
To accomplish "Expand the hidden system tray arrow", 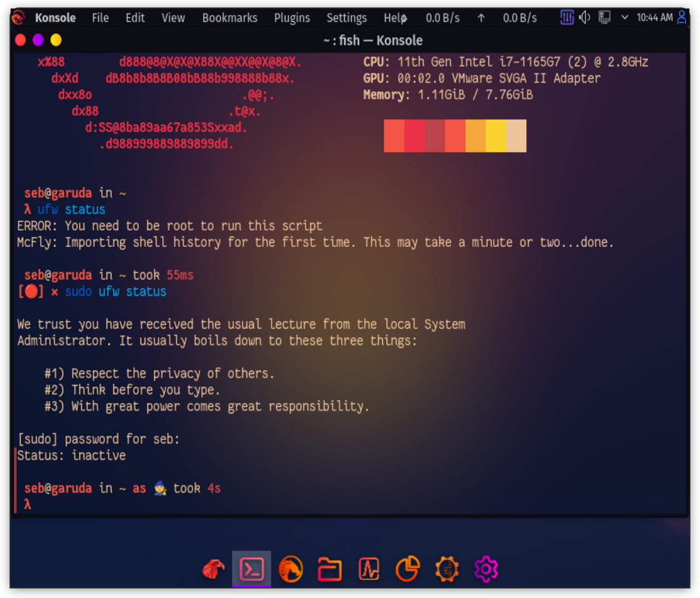I will pos(625,18).
